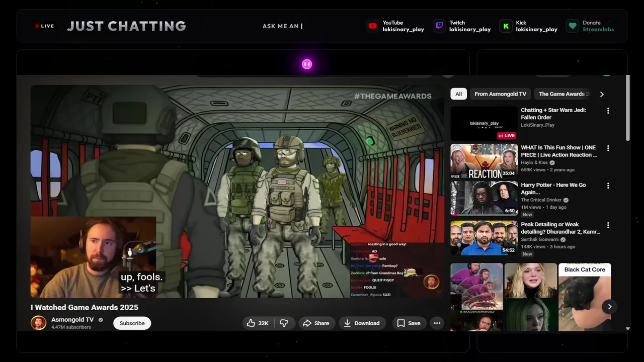This screenshot has width=644, height=362.
Task: Click the I Watched Game Awards 2025 title
Action: coord(85,307)
